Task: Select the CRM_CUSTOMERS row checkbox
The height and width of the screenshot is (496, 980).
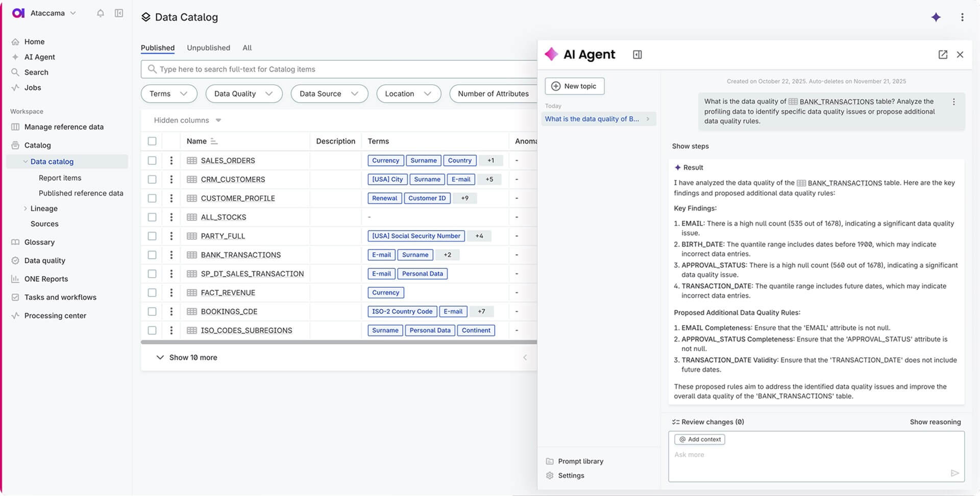Action: [x=152, y=180]
